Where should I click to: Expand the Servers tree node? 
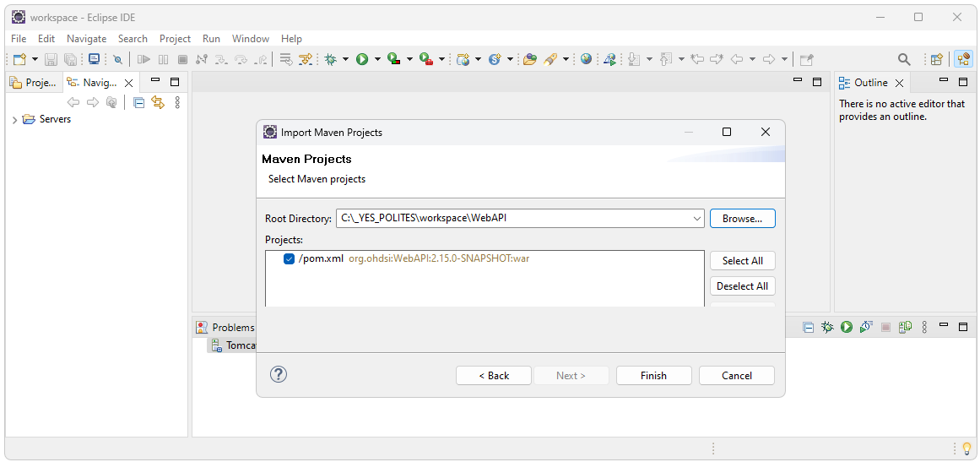[14, 119]
